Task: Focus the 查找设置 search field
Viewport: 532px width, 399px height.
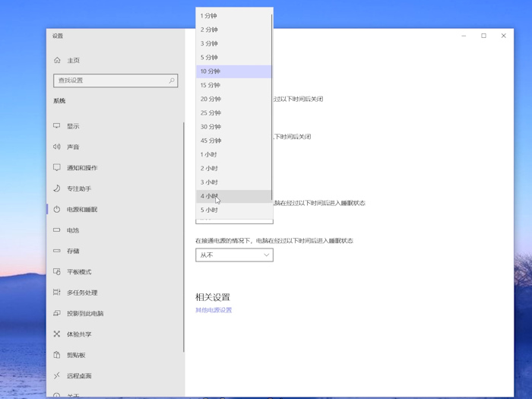Action: [116, 81]
